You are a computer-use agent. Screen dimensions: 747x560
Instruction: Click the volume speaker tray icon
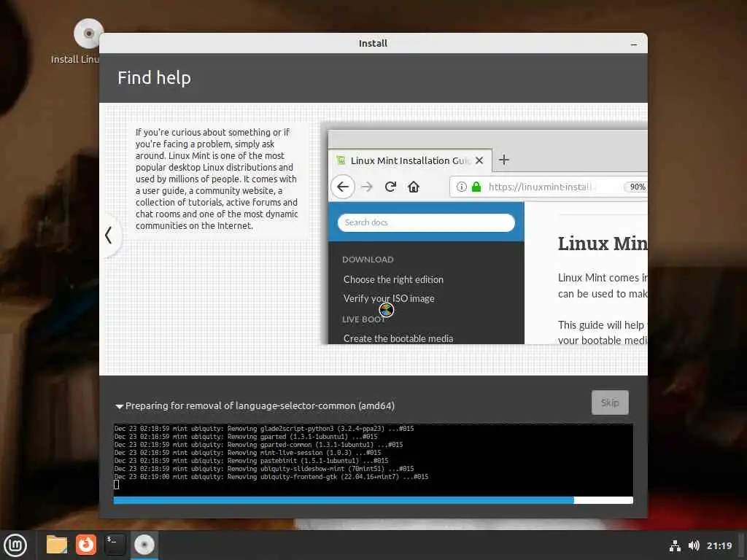pos(694,545)
